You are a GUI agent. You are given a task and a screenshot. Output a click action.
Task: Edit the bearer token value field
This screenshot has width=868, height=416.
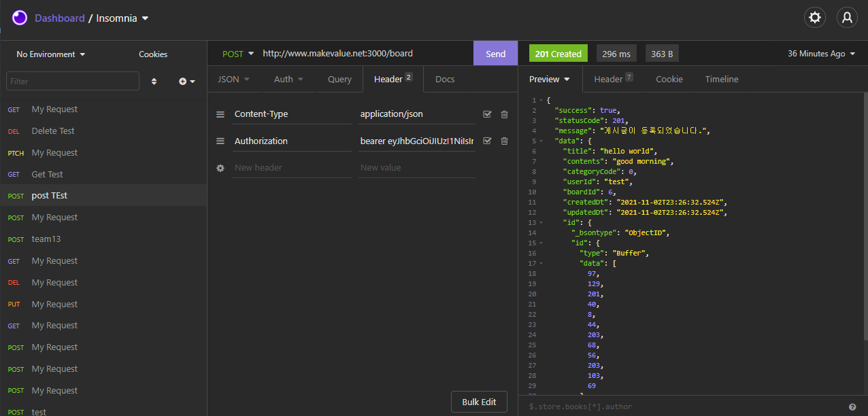tap(417, 141)
